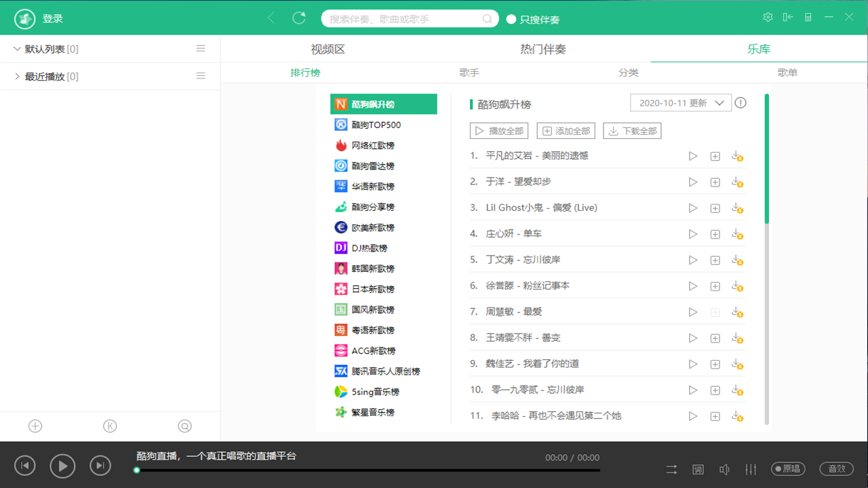Toggle the lyrics (词) icon
868x488 pixels.
[x=698, y=469]
